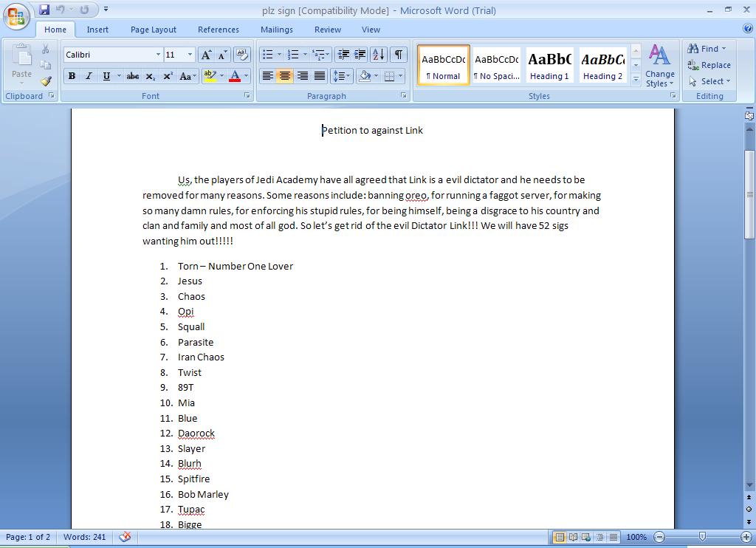Open the Office button menu
The height and width of the screenshot is (548, 756).
(16, 16)
